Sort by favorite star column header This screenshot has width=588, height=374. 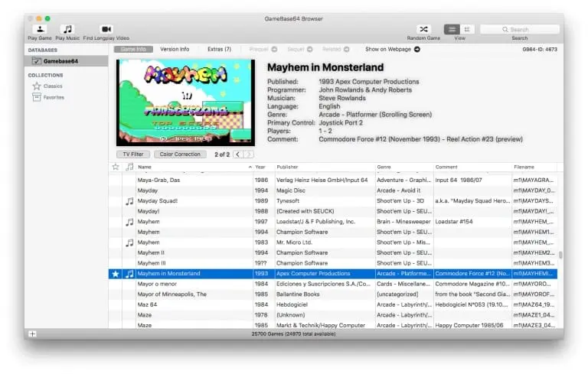pos(116,167)
